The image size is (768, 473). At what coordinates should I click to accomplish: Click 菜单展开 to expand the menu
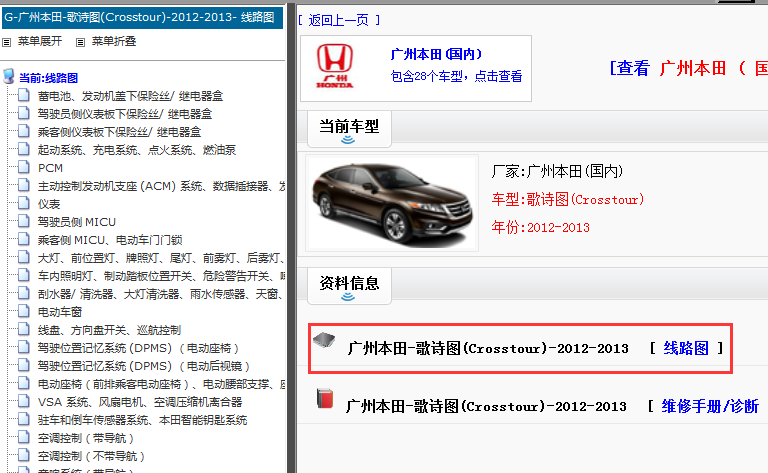click(40, 42)
